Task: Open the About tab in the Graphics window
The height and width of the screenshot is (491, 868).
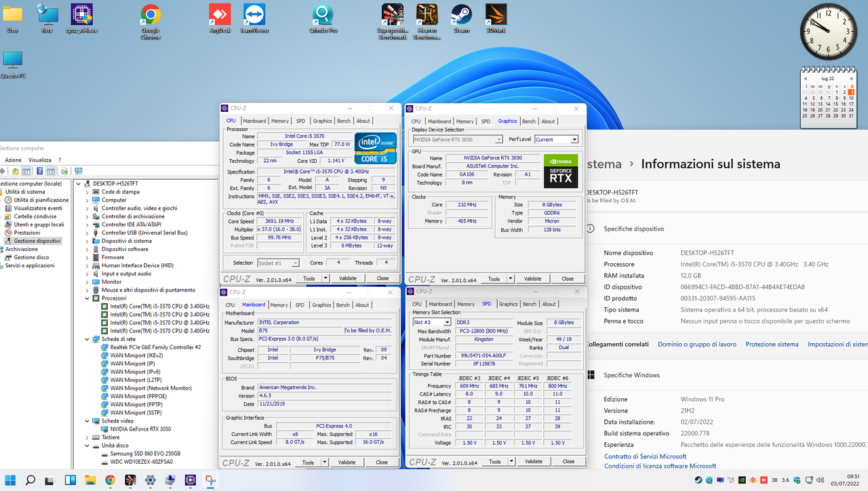Action: (x=548, y=121)
